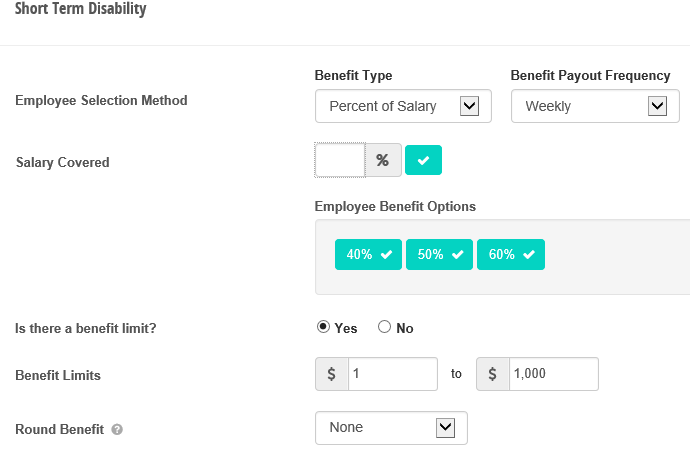This screenshot has height=464, width=690.
Task: Click the maximum benefit limit field showing 1,000
Action: tap(554, 374)
